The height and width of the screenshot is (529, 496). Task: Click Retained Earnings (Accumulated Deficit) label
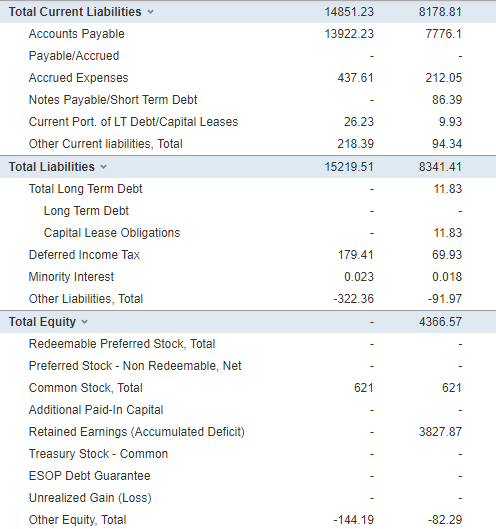tap(137, 432)
